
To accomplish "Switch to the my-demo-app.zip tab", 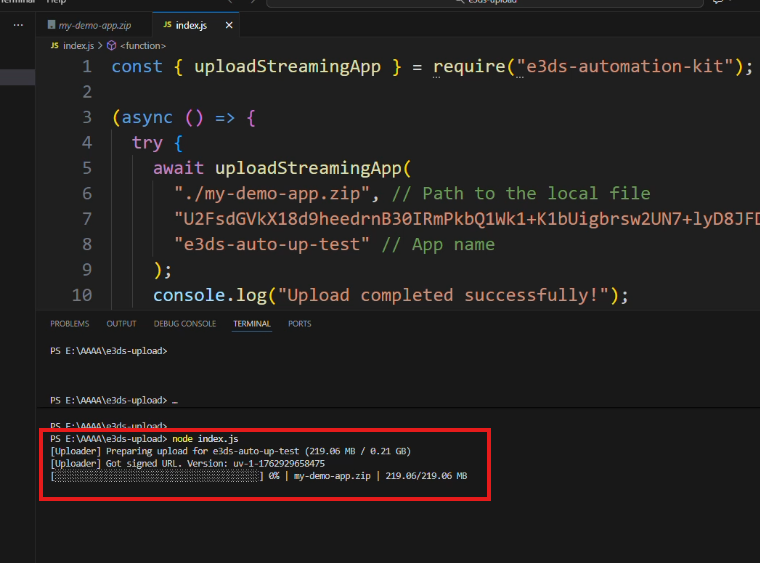I will coord(97,24).
